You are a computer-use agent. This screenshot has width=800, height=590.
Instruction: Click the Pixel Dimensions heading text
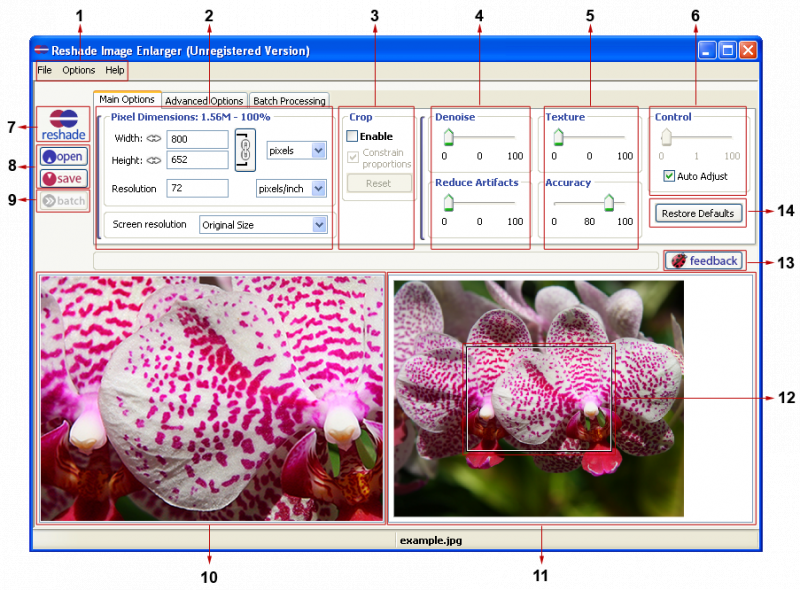[190, 117]
